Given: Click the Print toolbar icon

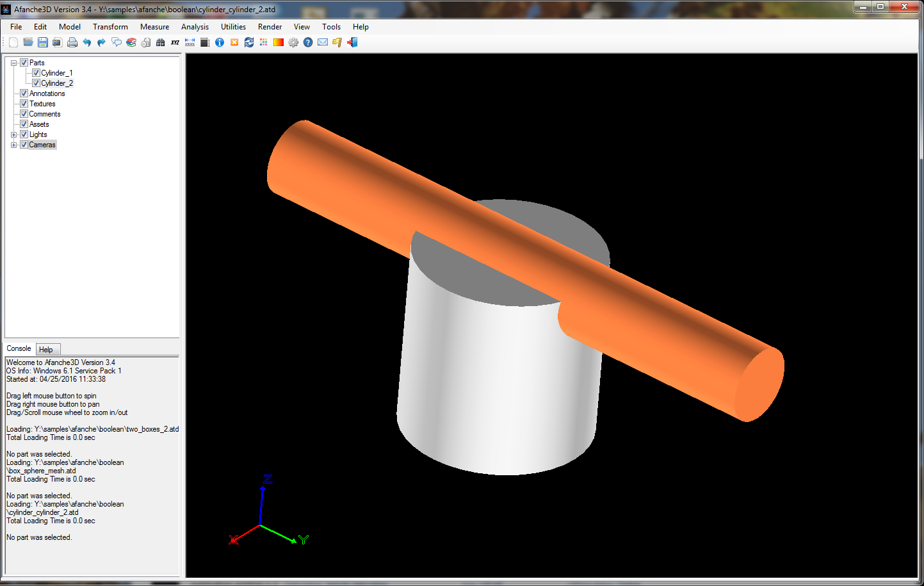Looking at the screenshot, I should [72, 42].
